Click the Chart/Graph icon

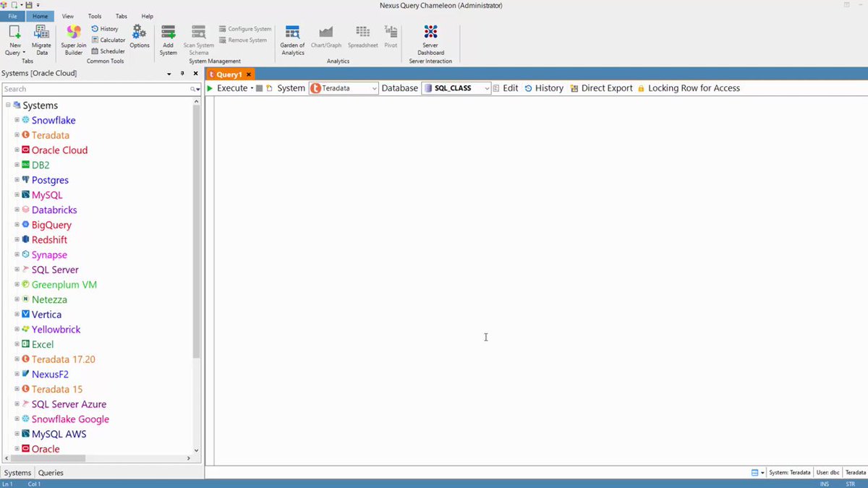point(326,32)
